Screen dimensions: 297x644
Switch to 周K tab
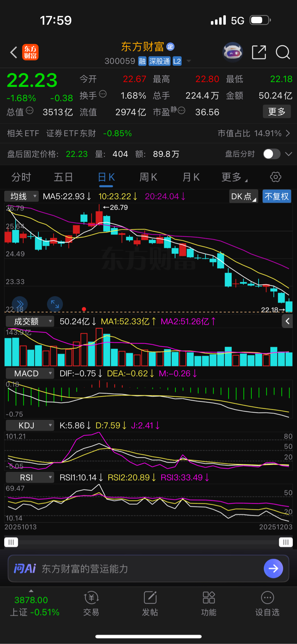coord(148,177)
